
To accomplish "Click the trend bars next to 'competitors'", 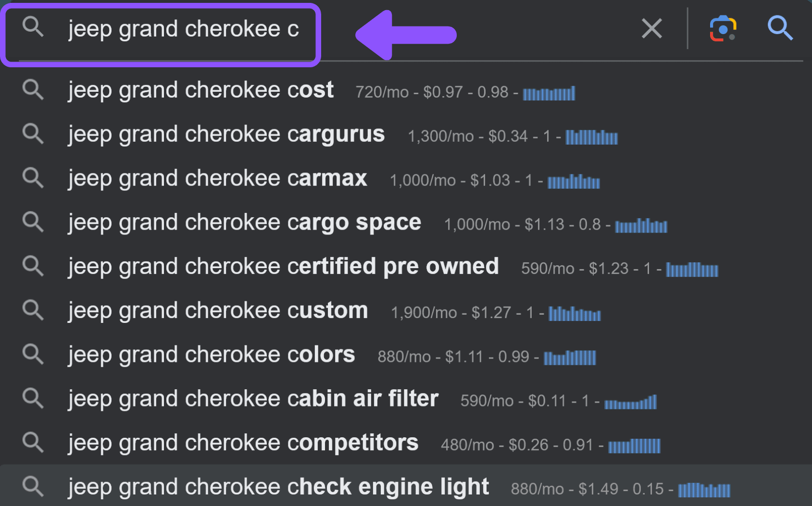I will 635,446.
